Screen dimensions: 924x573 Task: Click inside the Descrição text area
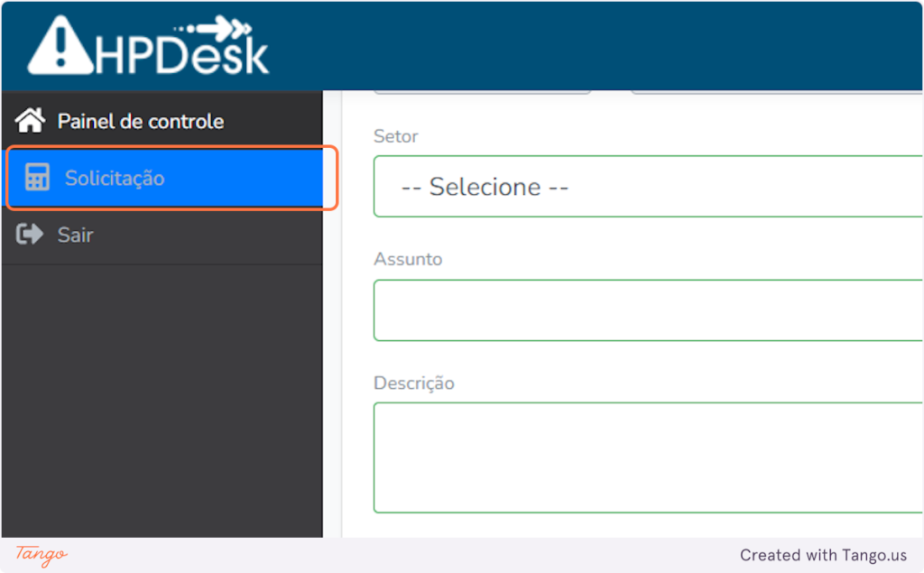(x=648, y=457)
